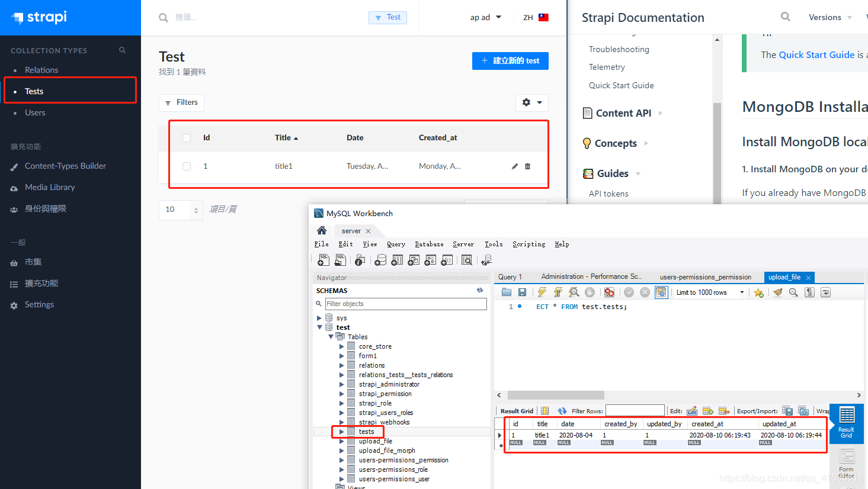This screenshot has width=868, height=489.
Task: Open the Query menu in Workbench
Action: click(396, 244)
